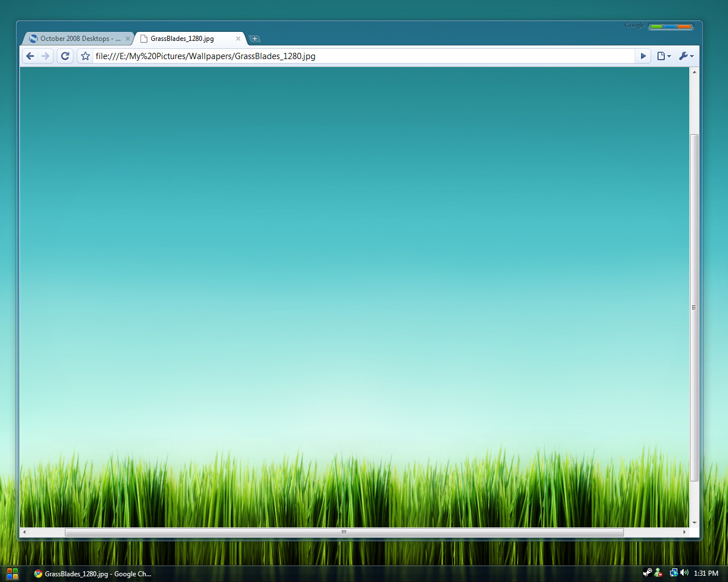Close window with the orange button
728x582 pixels.
coord(684,27)
